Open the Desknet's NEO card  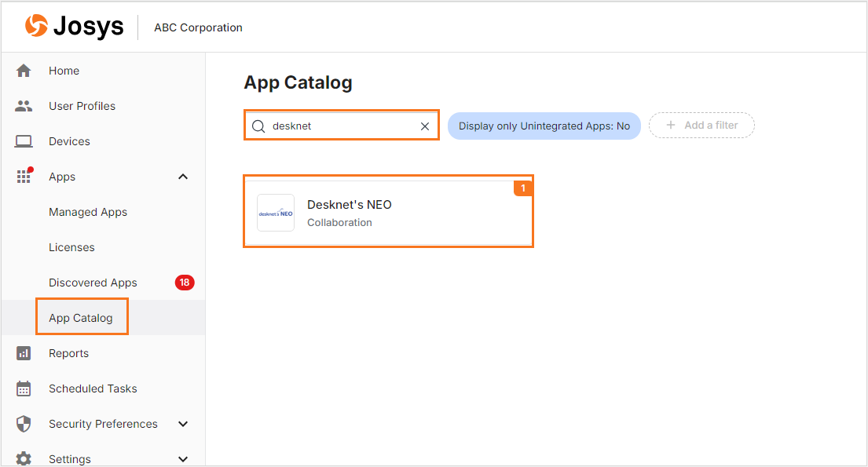(x=388, y=213)
